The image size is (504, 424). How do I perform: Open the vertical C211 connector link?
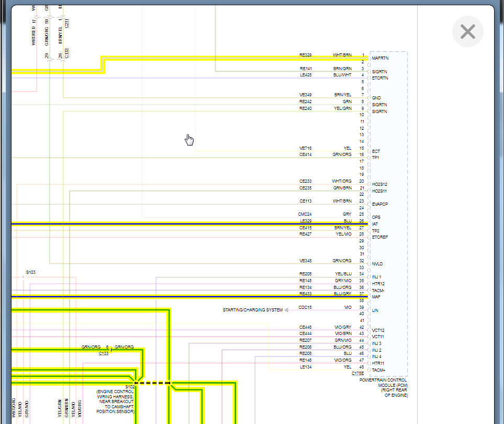(x=66, y=23)
